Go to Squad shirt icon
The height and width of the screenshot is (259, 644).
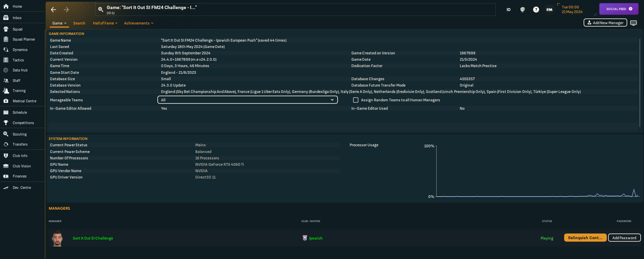(x=6, y=29)
